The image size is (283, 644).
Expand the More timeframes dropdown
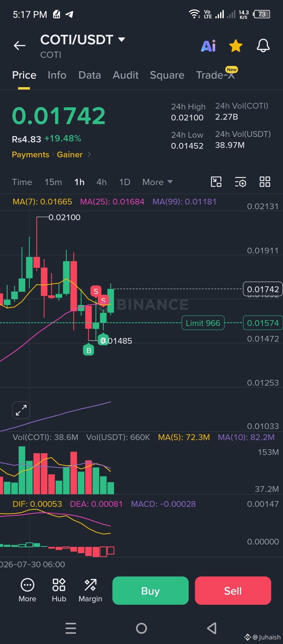(157, 182)
